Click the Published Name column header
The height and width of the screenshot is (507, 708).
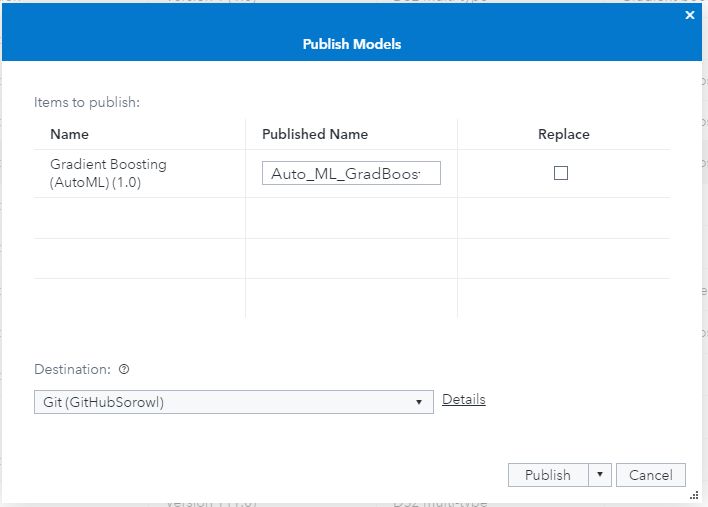[315, 134]
